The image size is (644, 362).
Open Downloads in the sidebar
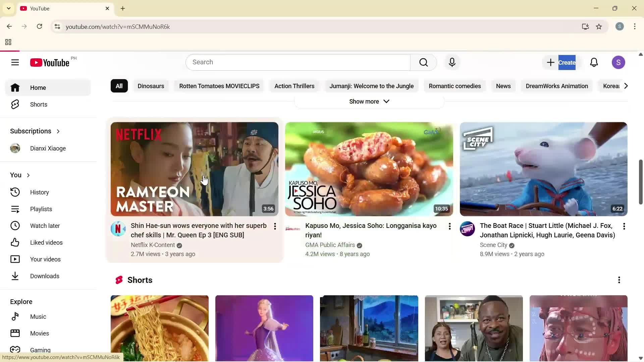pos(45,276)
